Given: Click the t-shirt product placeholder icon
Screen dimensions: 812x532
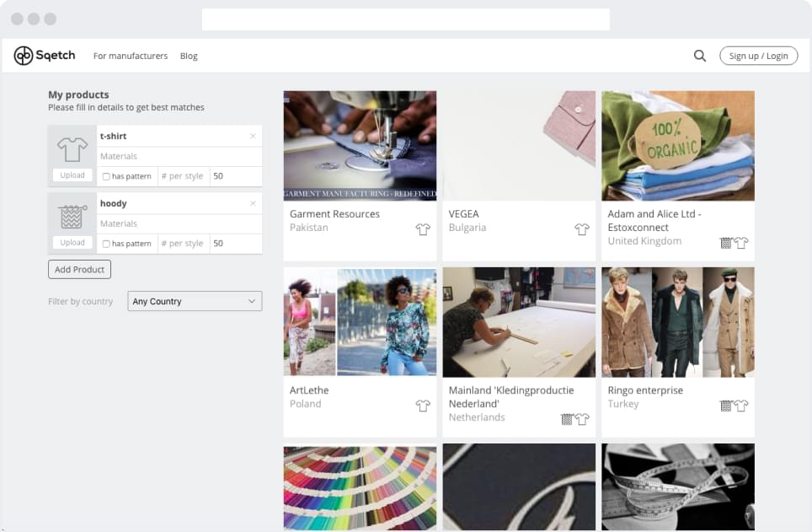Looking at the screenshot, I should pos(72,149).
